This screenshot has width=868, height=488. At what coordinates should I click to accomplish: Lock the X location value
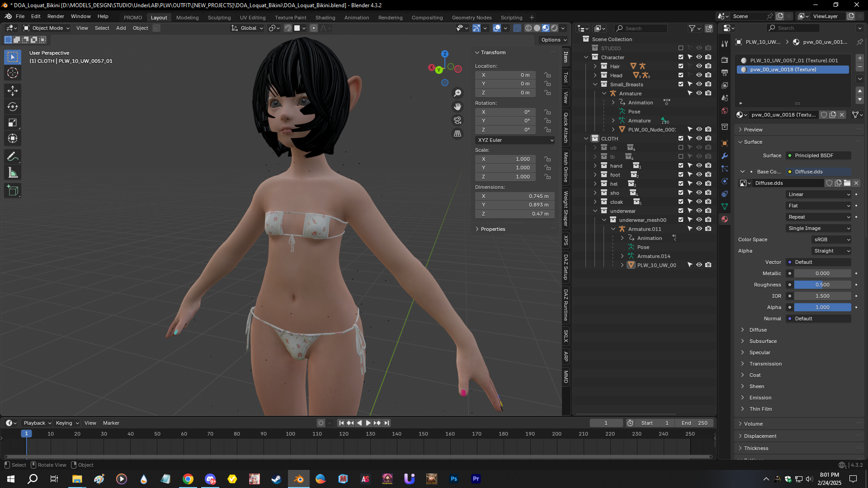tap(547, 75)
